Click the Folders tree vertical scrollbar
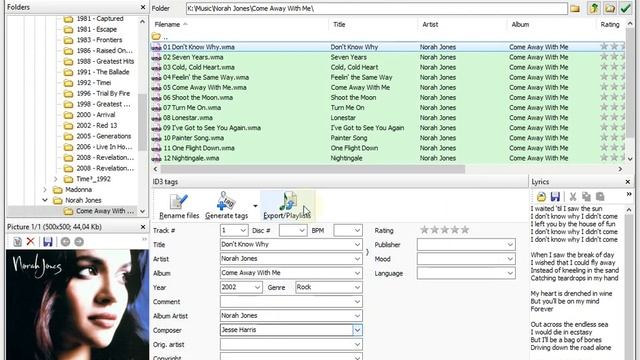The width and height of the screenshot is (640, 360). 142,122
